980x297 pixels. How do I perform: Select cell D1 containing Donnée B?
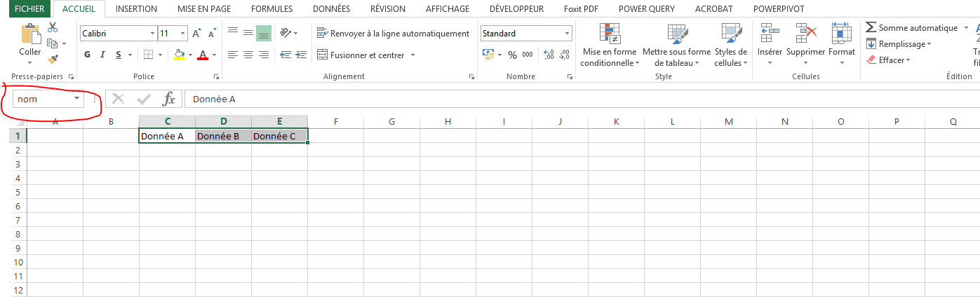(x=223, y=136)
